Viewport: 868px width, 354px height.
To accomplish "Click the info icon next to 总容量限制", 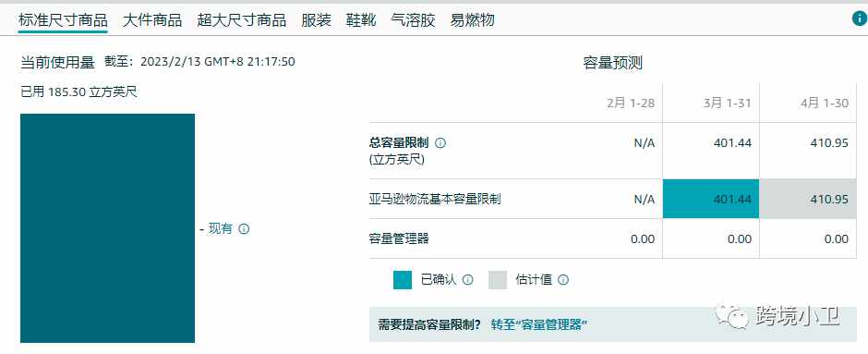I will pyautogui.click(x=440, y=143).
